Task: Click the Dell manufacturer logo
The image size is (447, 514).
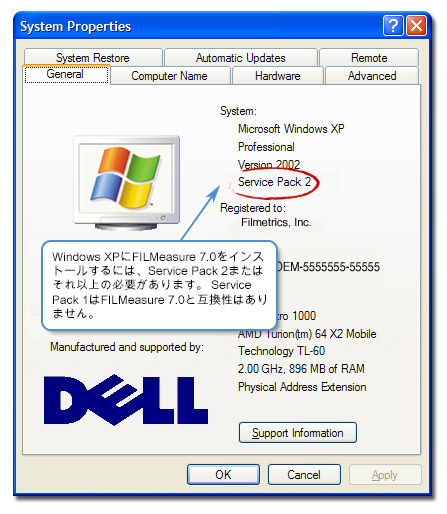Action: [126, 399]
